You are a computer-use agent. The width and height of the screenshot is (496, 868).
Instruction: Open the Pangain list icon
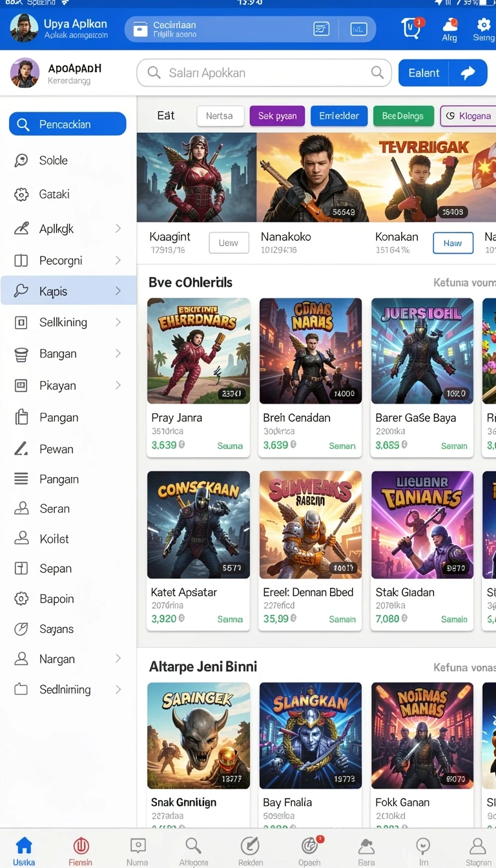click(x=21, y=479)
